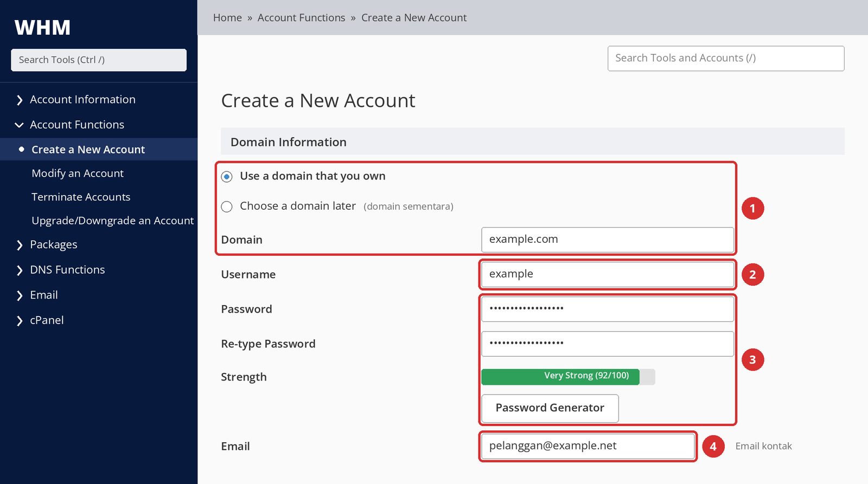
Task: Open Modify an Account in sidebar
Action: pyautogui.click(x=78, y=173)
